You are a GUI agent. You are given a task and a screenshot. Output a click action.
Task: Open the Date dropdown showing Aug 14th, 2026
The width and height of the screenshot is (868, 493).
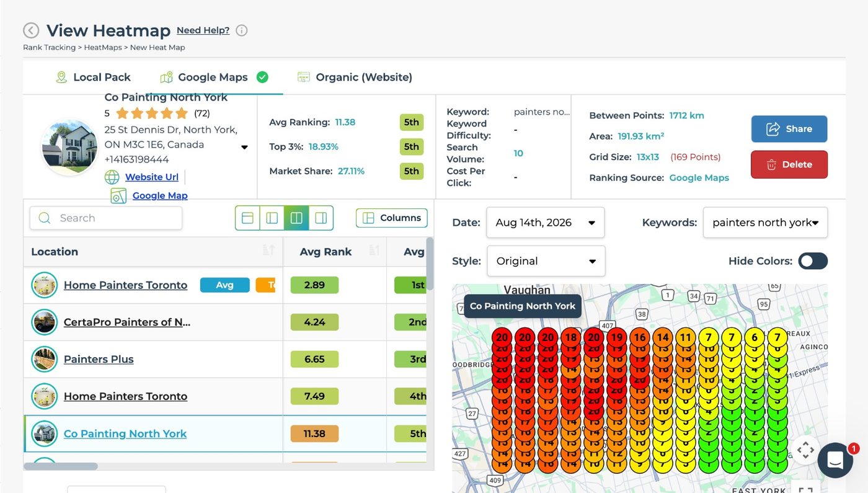point(546,223)
